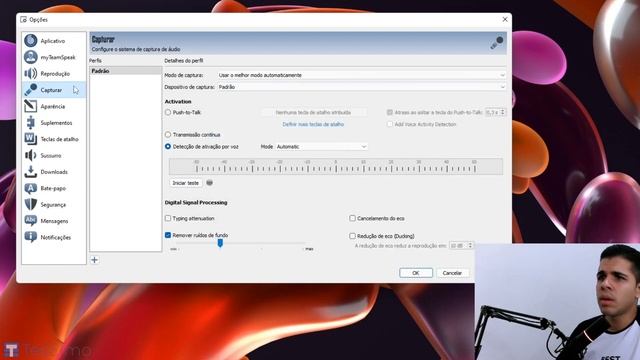Uncheck Remover ruídos de fundo
This screenshot has width=640, height=360.
tap(168, 235)
